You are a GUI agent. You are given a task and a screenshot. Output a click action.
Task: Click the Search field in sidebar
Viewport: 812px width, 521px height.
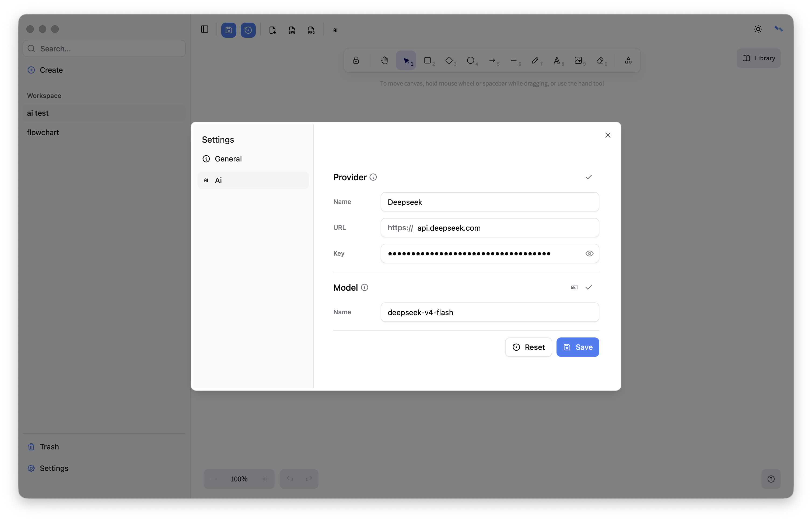click(x=104, y=49)
